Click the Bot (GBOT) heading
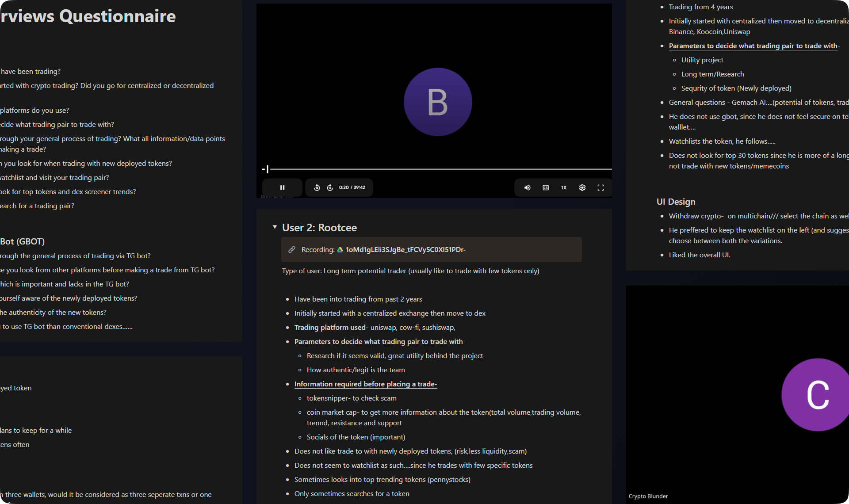The width and height of the screenshot is (849, 504). [23, 241]
